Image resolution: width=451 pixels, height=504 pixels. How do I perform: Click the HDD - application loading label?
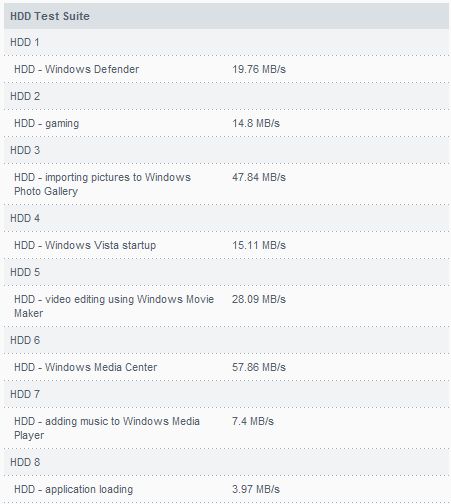[73, 489]
